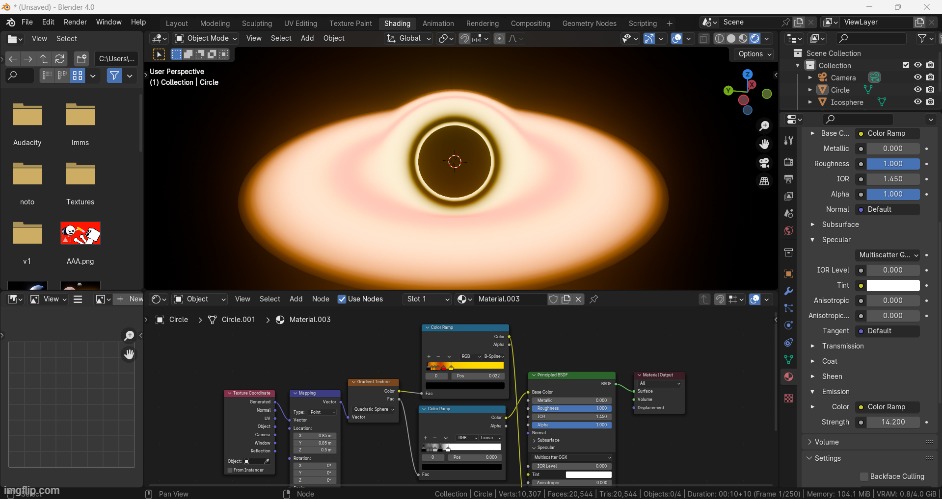
Task: Expand Camera in the outliner
Action: click(x=810, y=77)
